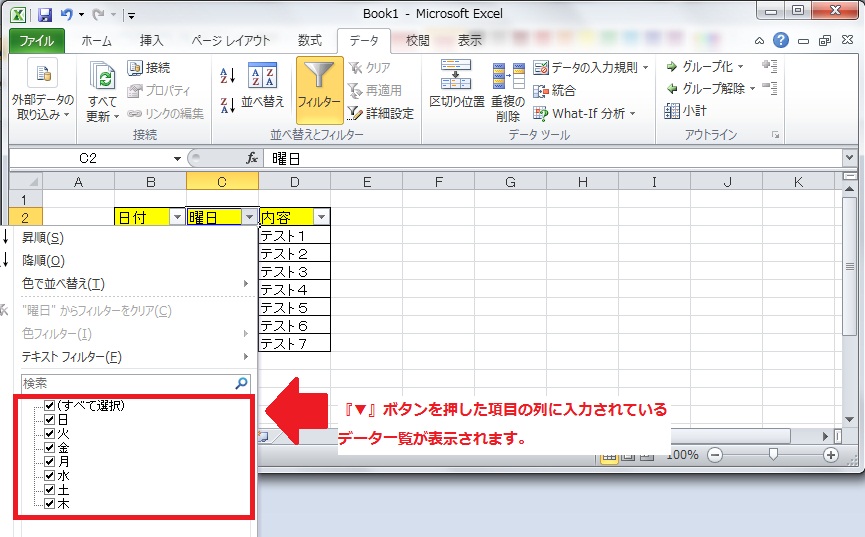Click the fx insert function icon
The width and height of the screenshot is (865, 537).
252,158
